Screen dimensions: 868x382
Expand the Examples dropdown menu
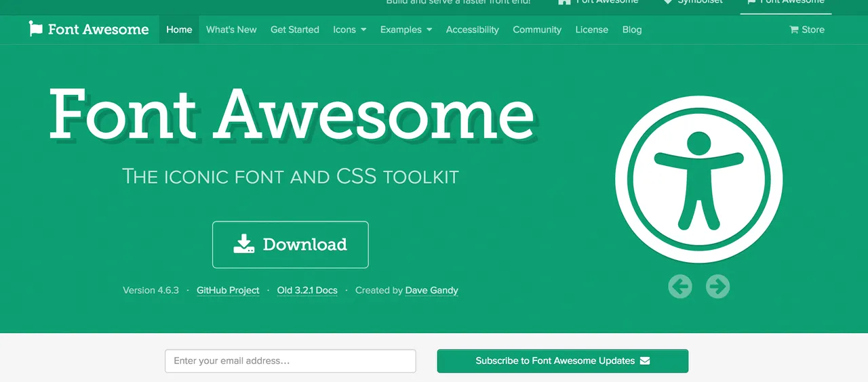[x=406, y=30]
